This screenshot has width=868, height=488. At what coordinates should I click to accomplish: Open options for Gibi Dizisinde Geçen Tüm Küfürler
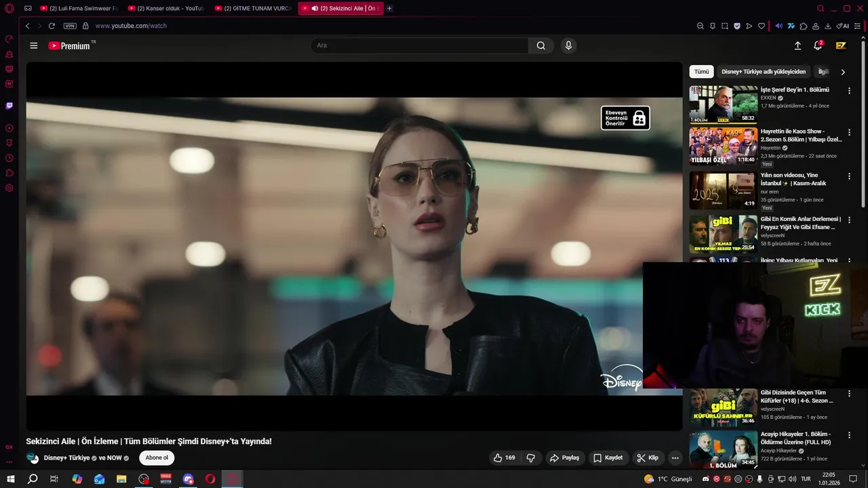click(x=849, y=393)
